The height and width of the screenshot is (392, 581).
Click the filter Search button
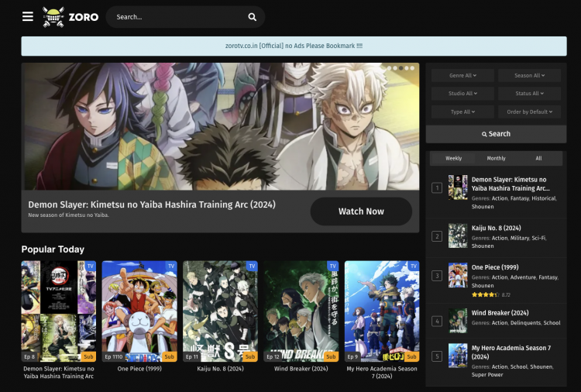coord(496,134)
